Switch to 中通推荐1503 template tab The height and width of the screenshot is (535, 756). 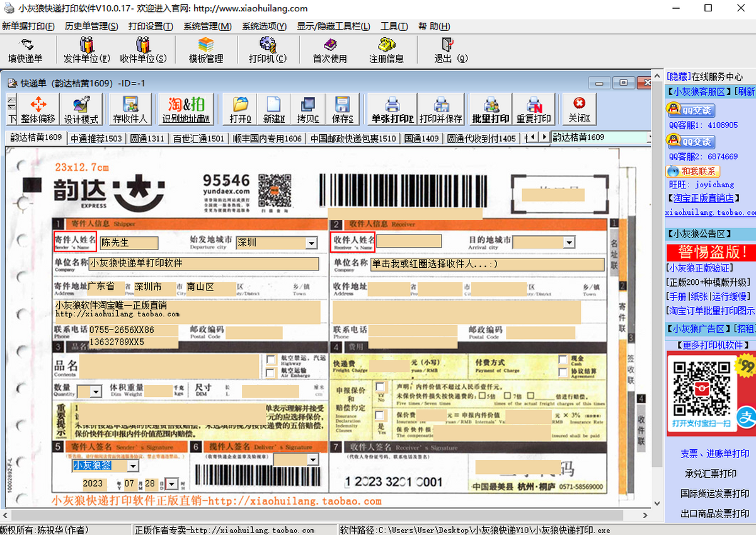(96, 139)
